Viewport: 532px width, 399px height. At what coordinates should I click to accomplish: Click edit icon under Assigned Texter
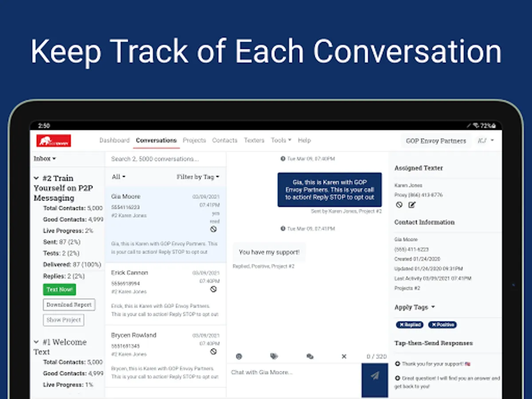(412, 205)
